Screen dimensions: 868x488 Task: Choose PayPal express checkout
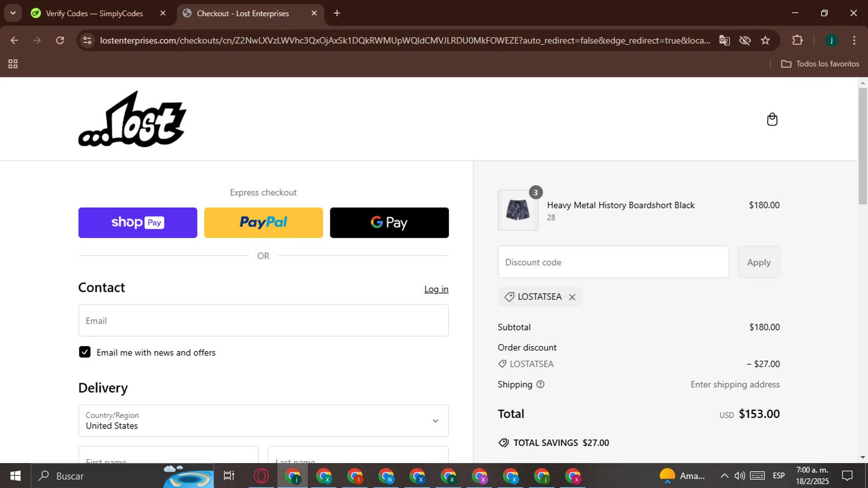pyautogui.click(x=263, y=223)
